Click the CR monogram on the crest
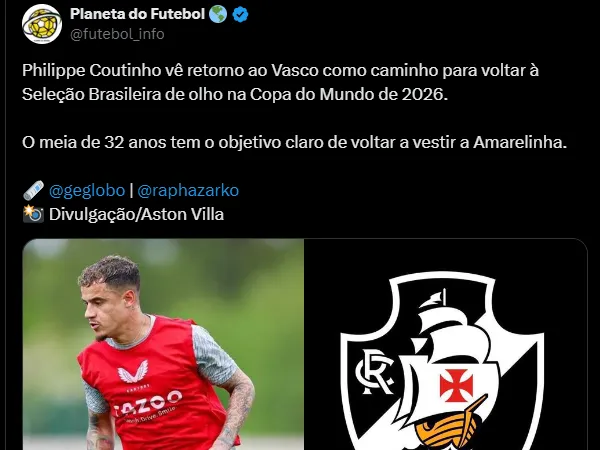The height and width of the screenshot is (450, 600). point(375,371)
